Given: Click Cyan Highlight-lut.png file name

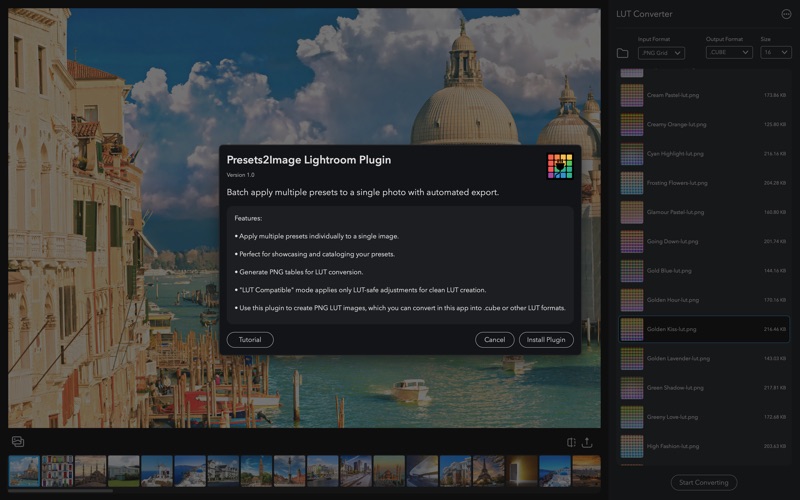Looking at the screenshot, I should coord(675,154).
